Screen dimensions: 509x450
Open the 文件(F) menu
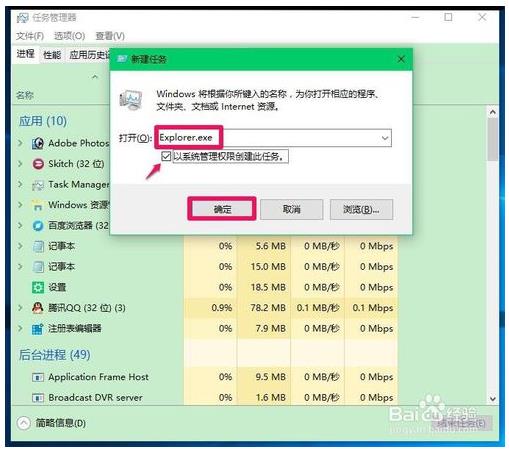pyautogui.click(x=30, y=36)
